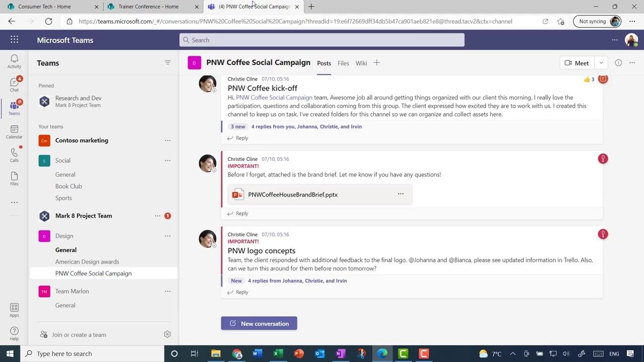Switch to Consumer Tech - Home browser tab
The width and height of the screenshot is (644, 362).
(52, 7)
